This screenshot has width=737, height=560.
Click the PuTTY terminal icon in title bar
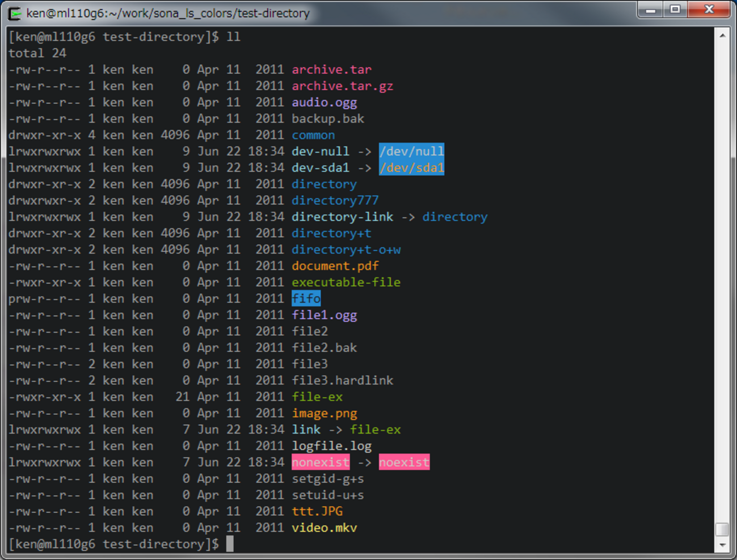[15, 13]
